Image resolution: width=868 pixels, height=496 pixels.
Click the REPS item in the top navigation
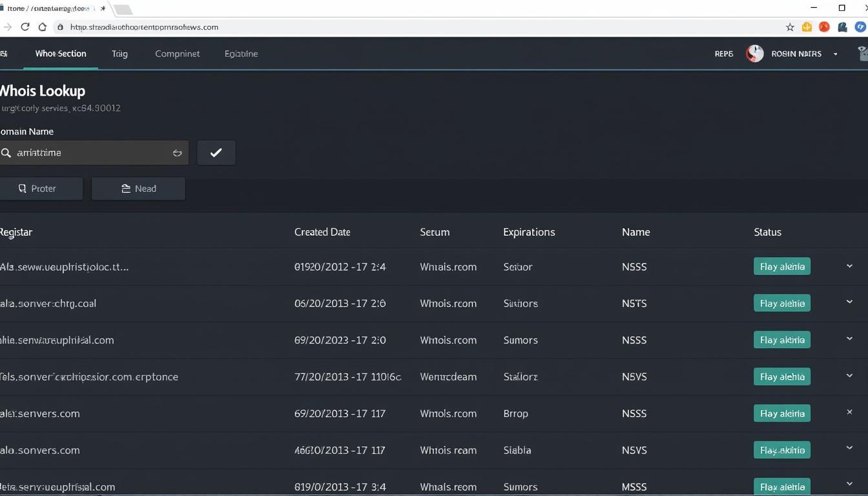click(x=724, y=54)
